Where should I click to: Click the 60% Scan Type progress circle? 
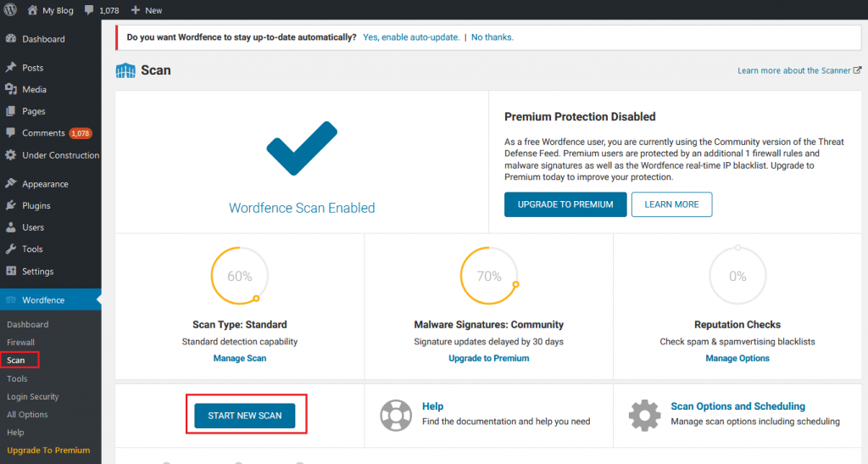click(x=240, y=276)
